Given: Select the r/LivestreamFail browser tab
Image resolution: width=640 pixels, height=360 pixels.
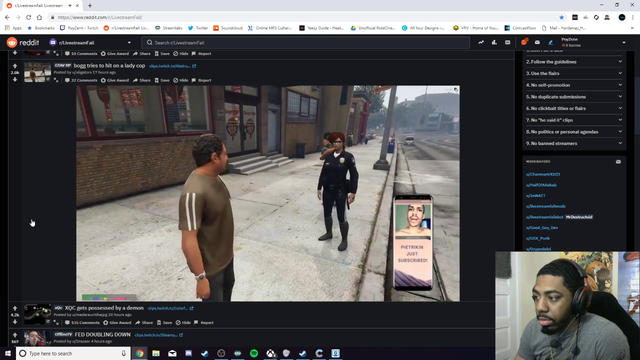Looking at the screenshot, I should (42, 6).
